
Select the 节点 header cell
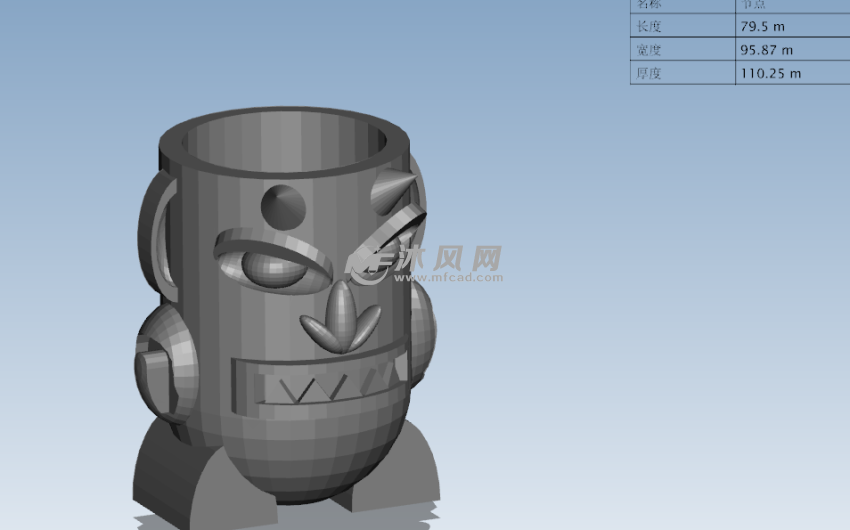[753, 4]
